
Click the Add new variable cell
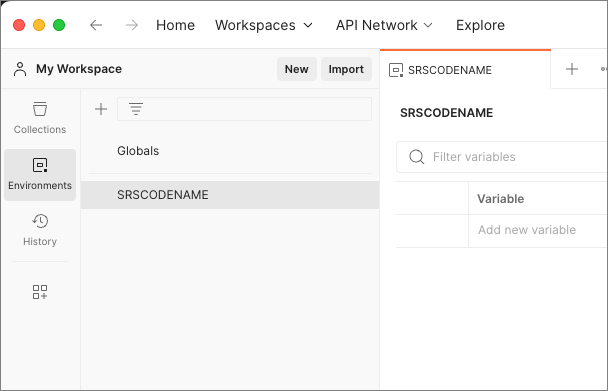pyautogui.click(x=538, y=230)
